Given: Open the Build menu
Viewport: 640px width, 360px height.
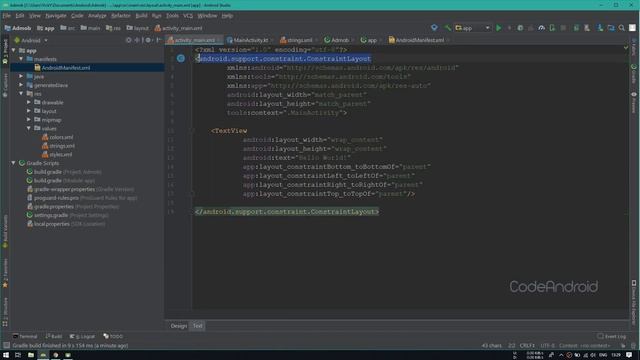Looking at the screenshot, I should (141, 16).
